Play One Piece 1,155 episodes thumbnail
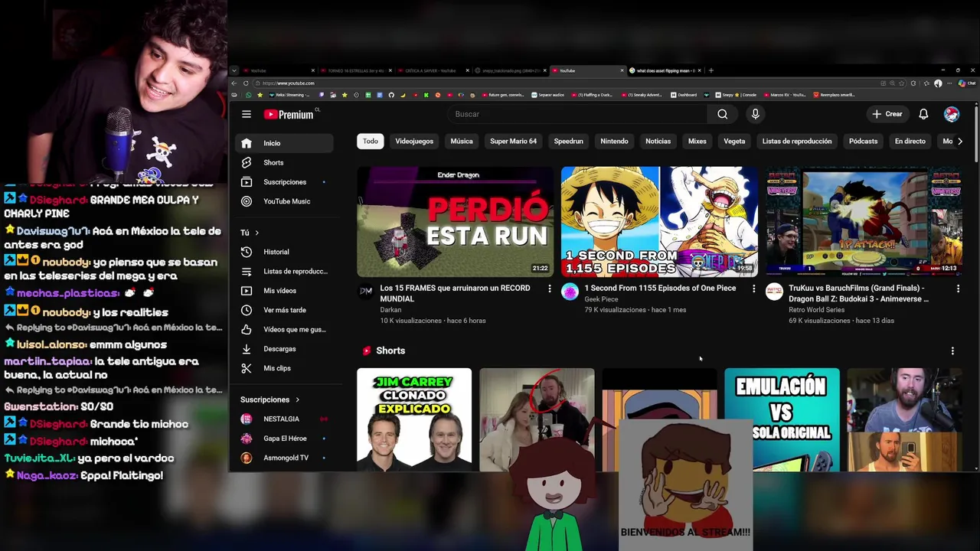980x551 pixels. click(x=659, y=222)
